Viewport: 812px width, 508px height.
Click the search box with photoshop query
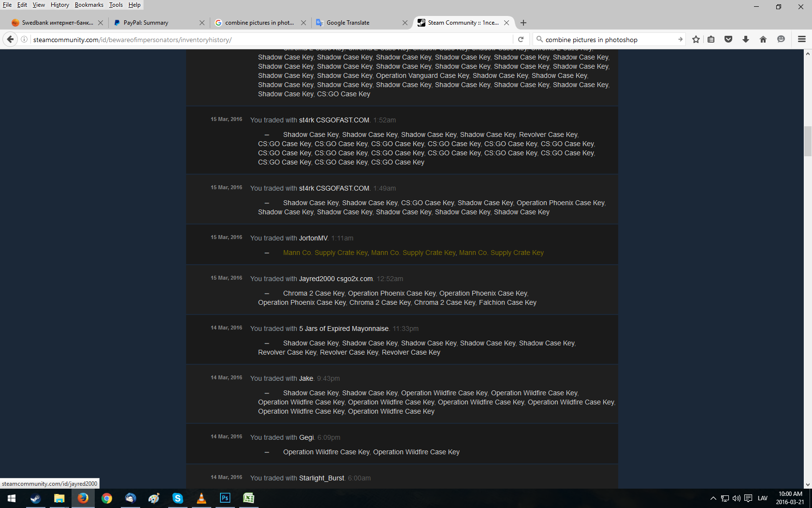(x=609, y=40)
